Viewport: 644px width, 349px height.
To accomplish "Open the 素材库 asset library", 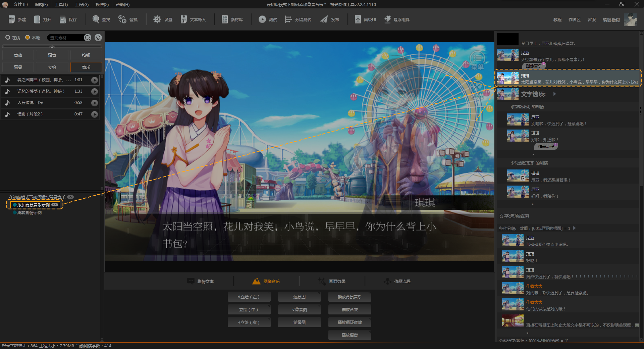I will click(225, 19).
